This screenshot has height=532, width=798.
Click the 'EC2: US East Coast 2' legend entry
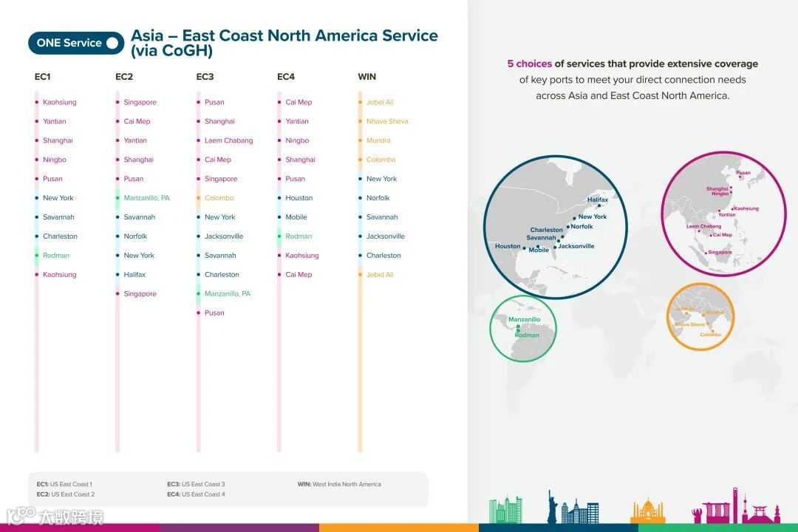pyautogui.click(x=65, y=494)
